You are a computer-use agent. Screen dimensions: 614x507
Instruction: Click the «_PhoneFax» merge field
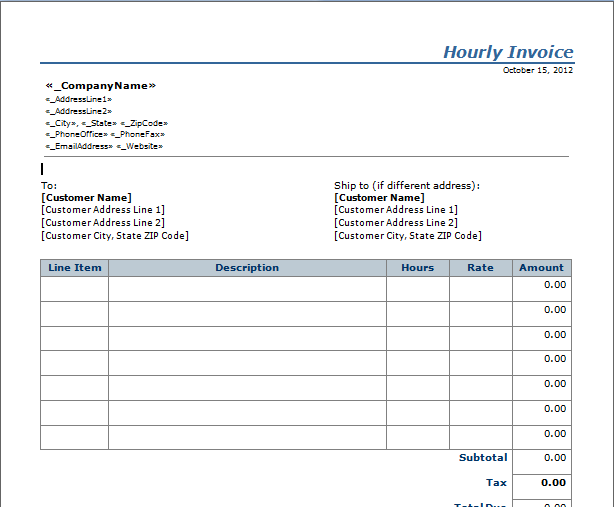[x=138, y=134]
